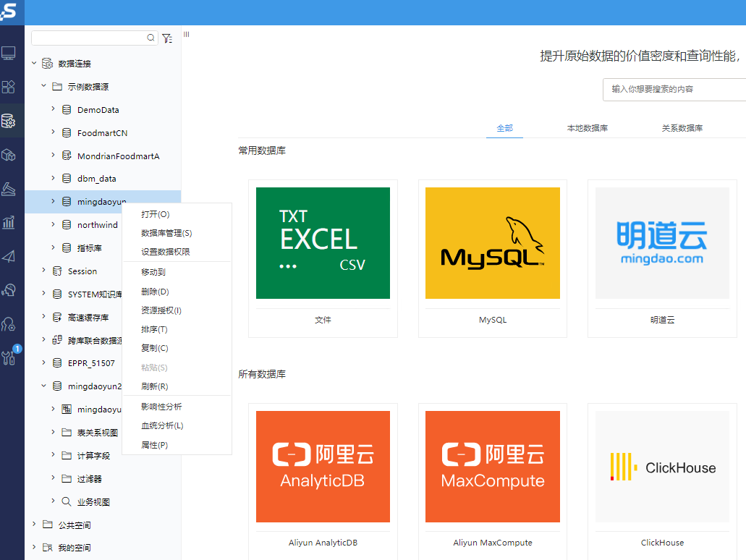Click the Smartbi logo in the top-left corner
This screenshot has width=746, height=560.
pos(9,10)
